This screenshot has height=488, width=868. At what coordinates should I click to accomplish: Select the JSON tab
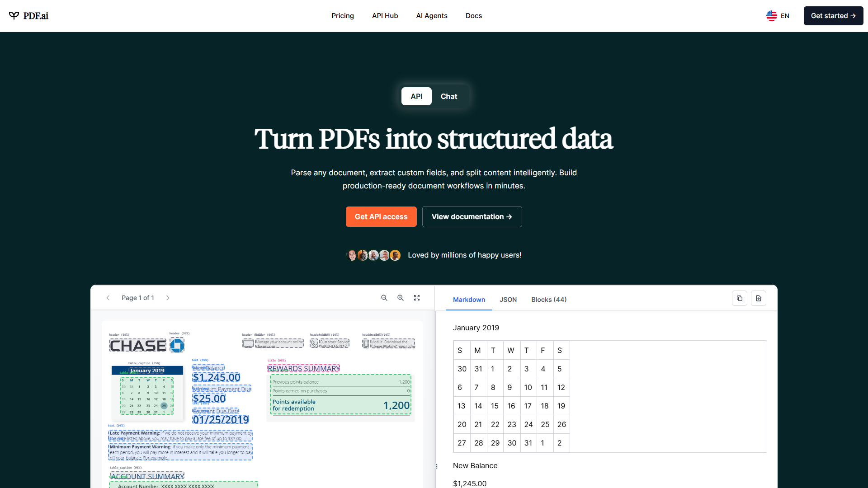[x=508, y=300]
